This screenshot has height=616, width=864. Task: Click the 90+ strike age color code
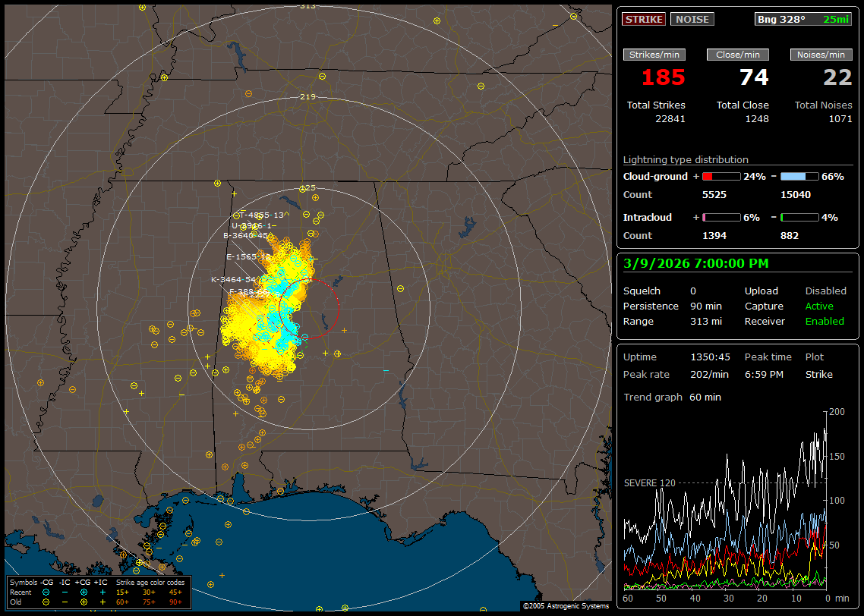[175, 602]
